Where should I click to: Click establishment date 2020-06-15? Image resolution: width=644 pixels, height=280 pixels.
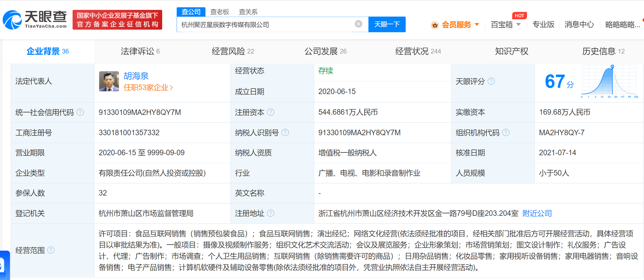[337, 91]
